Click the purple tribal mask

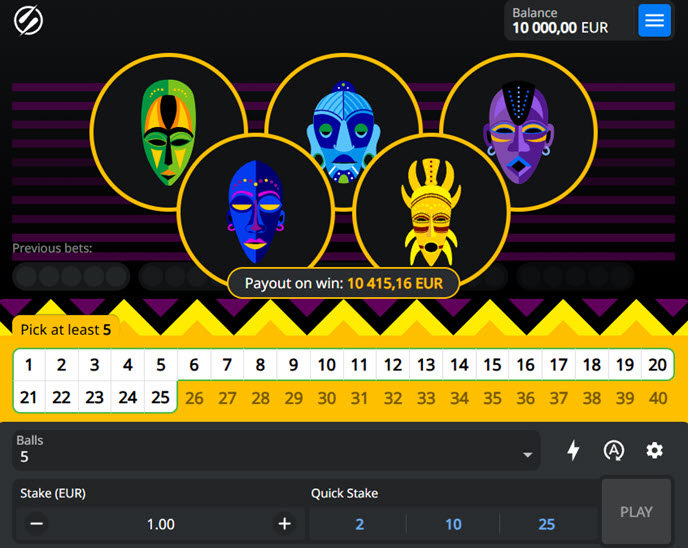[517, 132]
